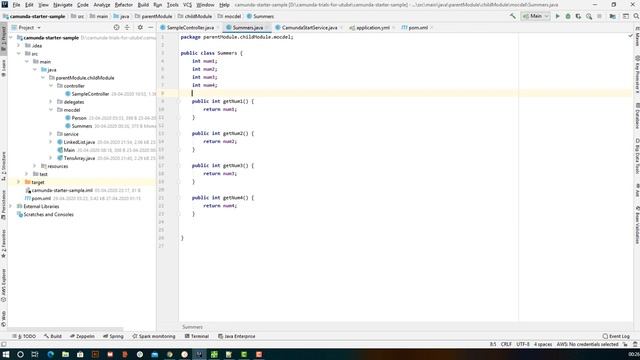Open the Terminal tool window
640x360 pixels.
(197, 336)
